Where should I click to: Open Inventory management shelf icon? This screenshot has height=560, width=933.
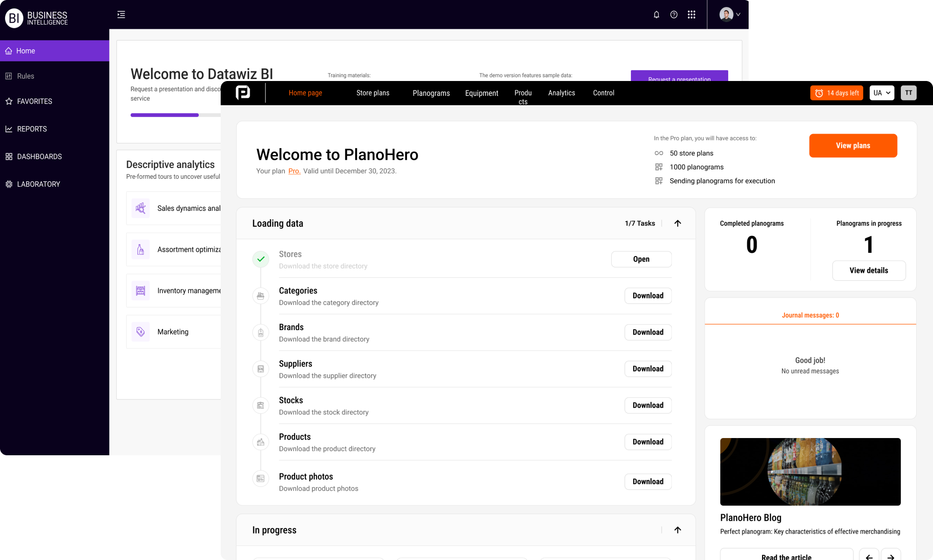click(x=141, y=290)
